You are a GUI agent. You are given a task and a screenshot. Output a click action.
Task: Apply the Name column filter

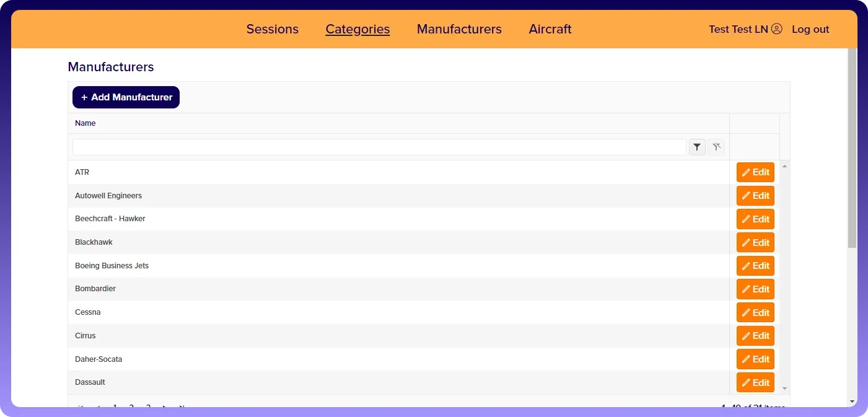pyautogui.click(x=697, y=147)
